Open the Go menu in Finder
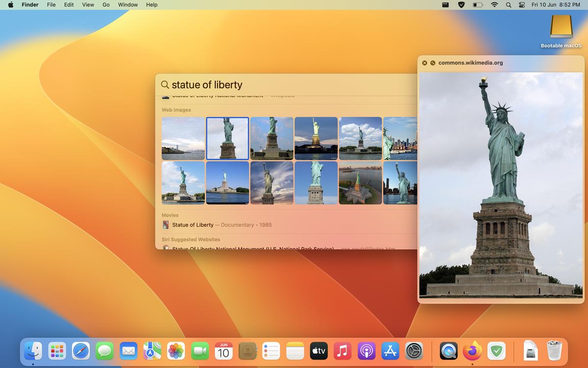The height and width of the screenshot is (368, 588). pyautogui.click(x=106, y=4)
